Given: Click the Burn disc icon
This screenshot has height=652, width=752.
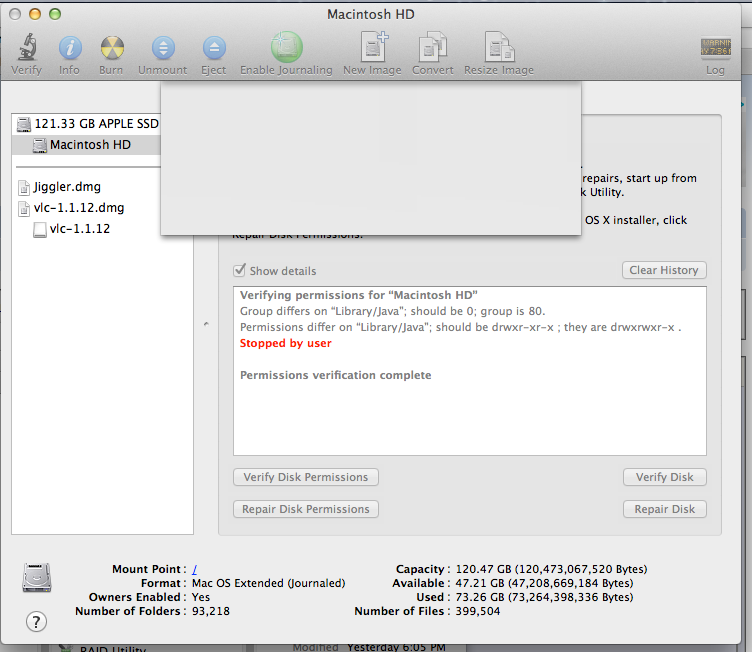Looking at the screenshot, I should 112,48.
